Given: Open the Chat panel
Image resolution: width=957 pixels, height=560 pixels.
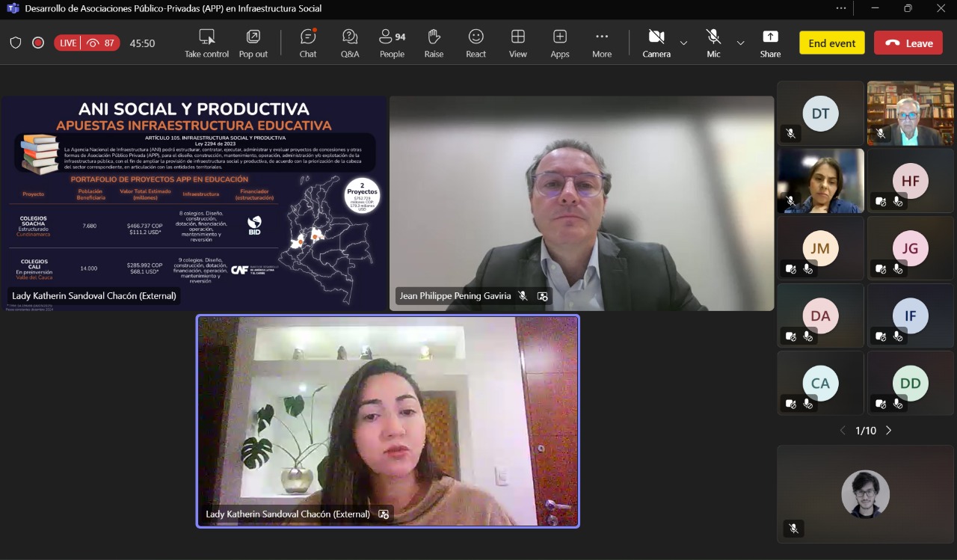Looking at the screenshot, I should pos(308,43).
